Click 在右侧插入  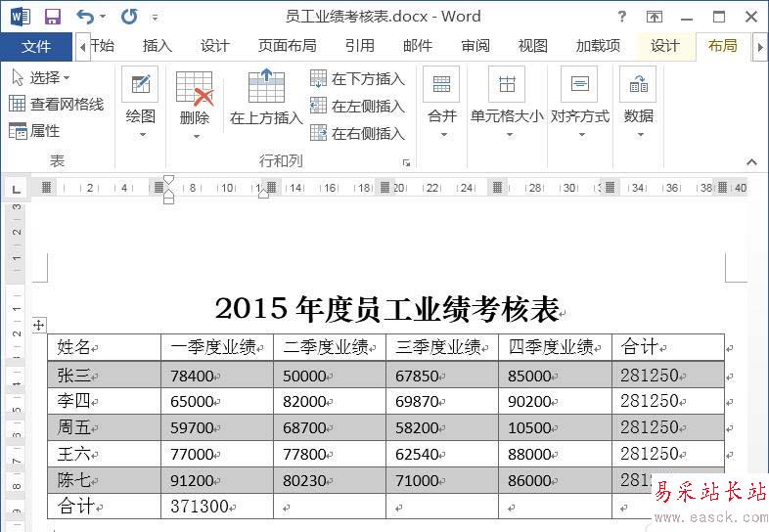pos(357,133)
